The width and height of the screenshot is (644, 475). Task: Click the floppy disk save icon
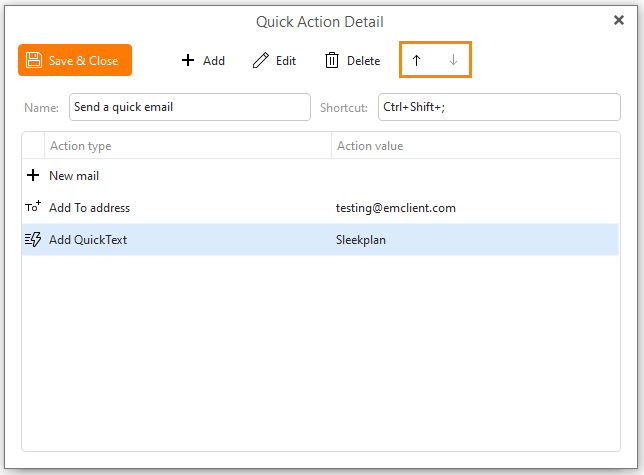click(34, 60)
